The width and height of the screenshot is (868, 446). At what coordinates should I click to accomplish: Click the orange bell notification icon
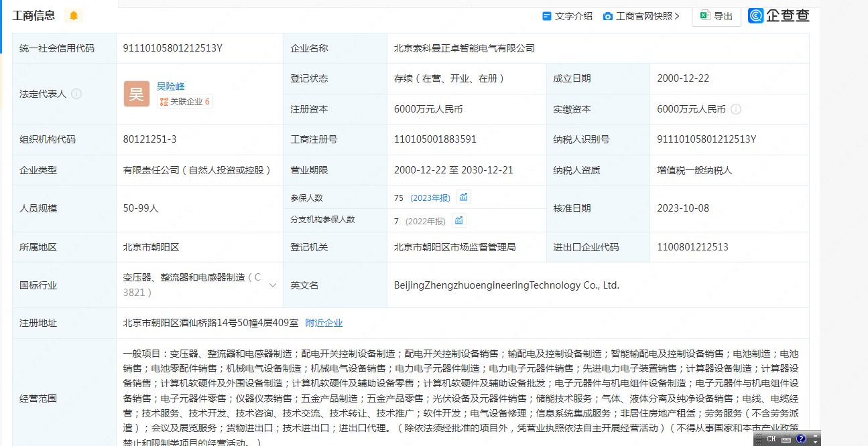[x=74, y=15]
